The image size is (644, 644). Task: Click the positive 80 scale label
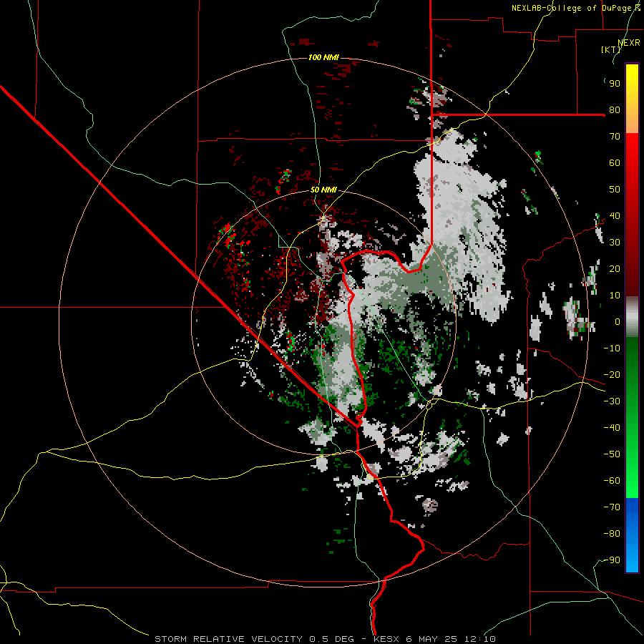tap(615, 110)
